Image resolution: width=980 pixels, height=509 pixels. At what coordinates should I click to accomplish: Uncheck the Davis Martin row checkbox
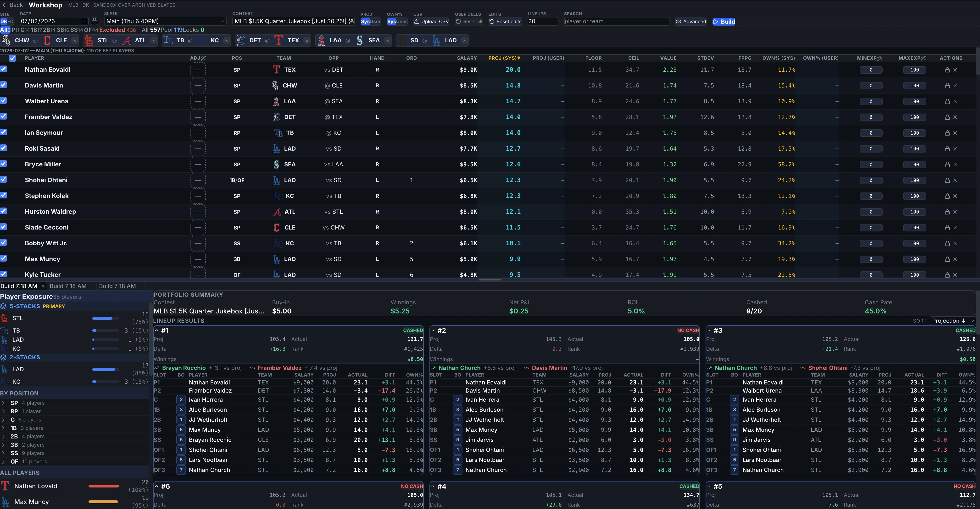coord(3,85)
